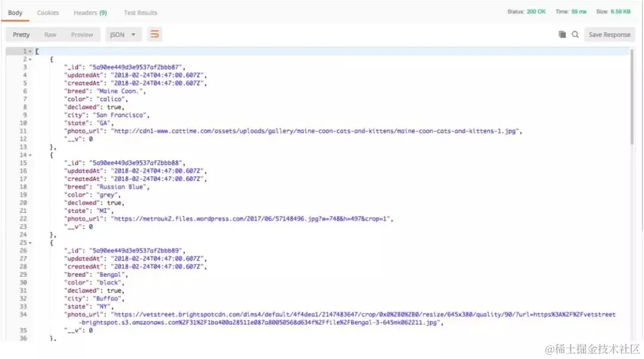Click the "Bengal" breed value
Viewport: 644px width, 359px height.
pyautogui.click(x=111, y=274)
